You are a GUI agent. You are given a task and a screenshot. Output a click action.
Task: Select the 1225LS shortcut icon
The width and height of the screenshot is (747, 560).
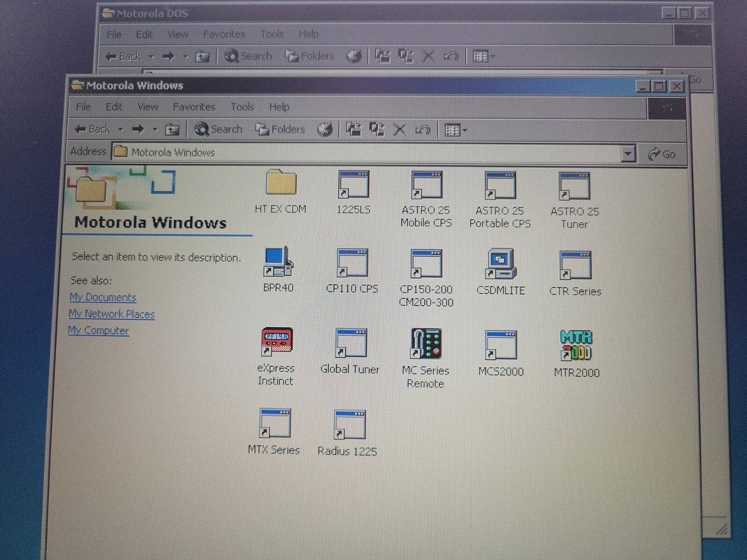[353, 192]
